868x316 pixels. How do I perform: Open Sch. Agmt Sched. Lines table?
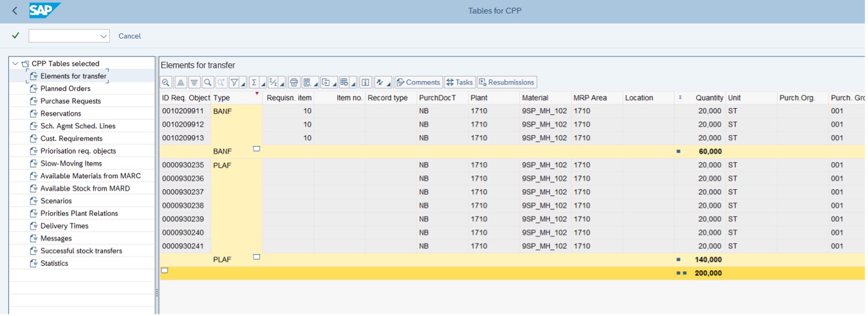(x=78, y=126)
